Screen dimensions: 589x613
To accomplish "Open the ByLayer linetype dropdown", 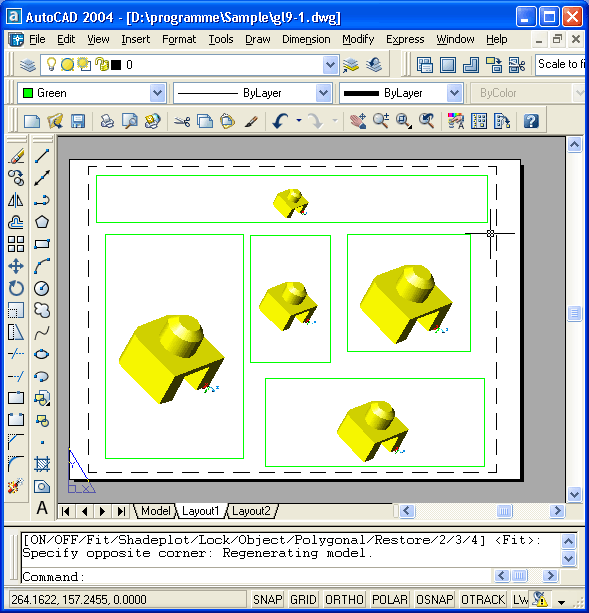I will coord(324,93).
